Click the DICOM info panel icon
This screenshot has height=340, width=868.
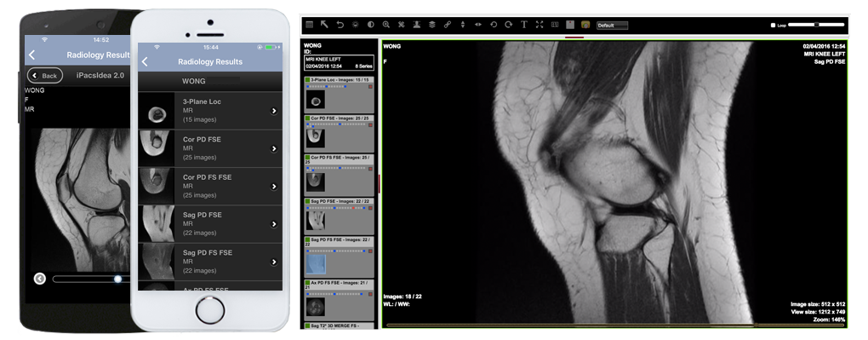pyautogui.click(x=555, y=25)
